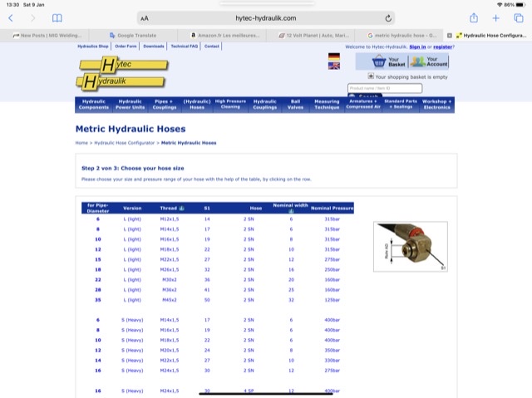Close the Hydraulic Hose Configurator tab

(x=449, y=35)
